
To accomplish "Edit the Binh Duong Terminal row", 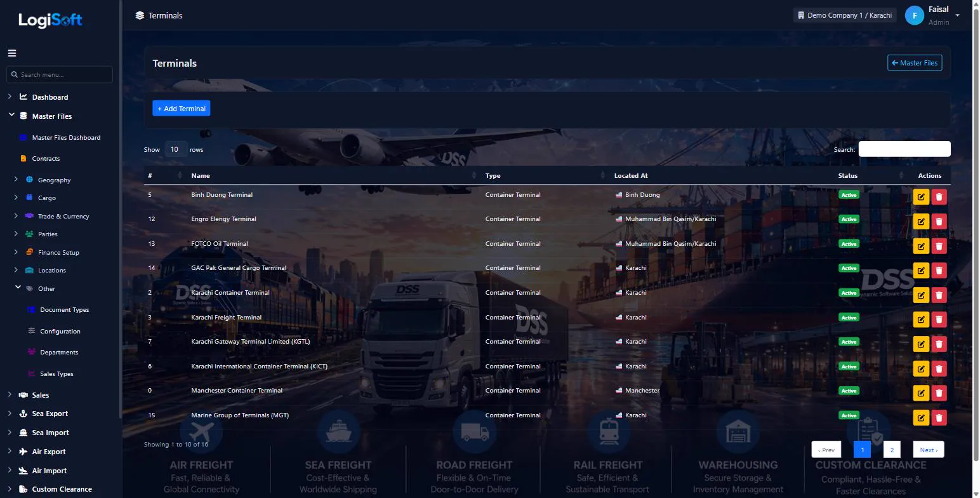I will point(921,197).
